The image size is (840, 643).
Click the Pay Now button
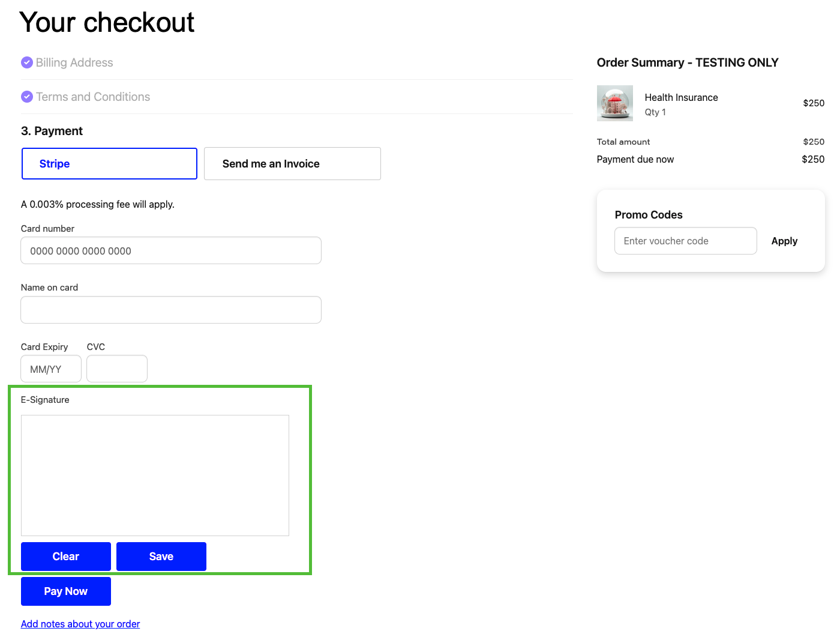(x=65, y=591)
